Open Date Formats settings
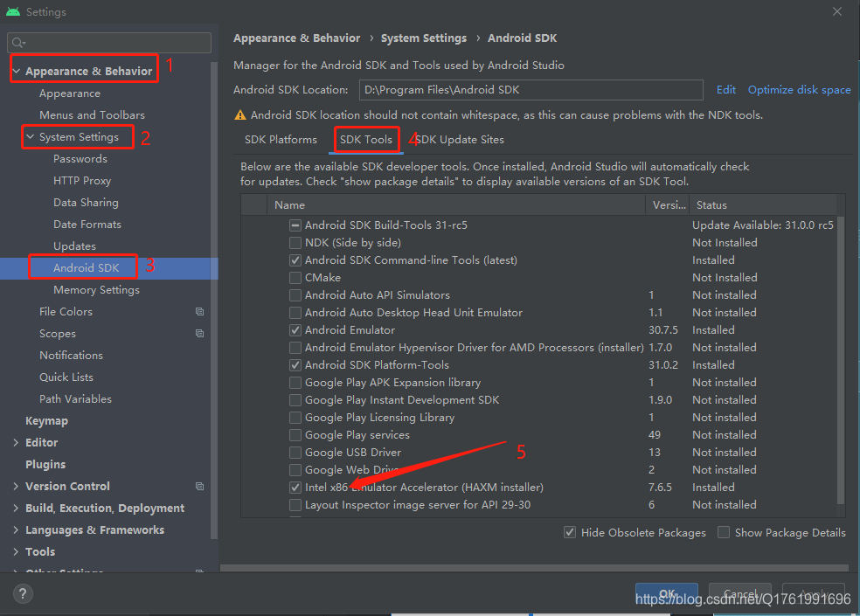Viewport: 860px width, 616px height. 87,225
